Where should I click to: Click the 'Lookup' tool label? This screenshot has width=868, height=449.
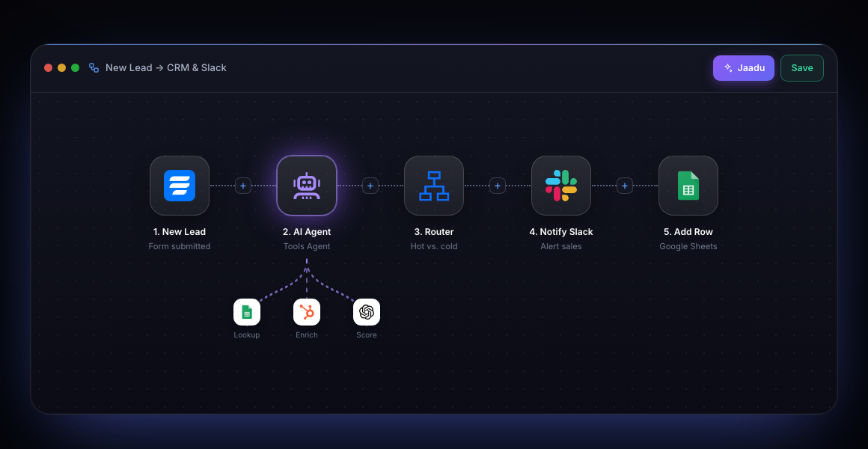pyautogui.click(x=247, y=335)
